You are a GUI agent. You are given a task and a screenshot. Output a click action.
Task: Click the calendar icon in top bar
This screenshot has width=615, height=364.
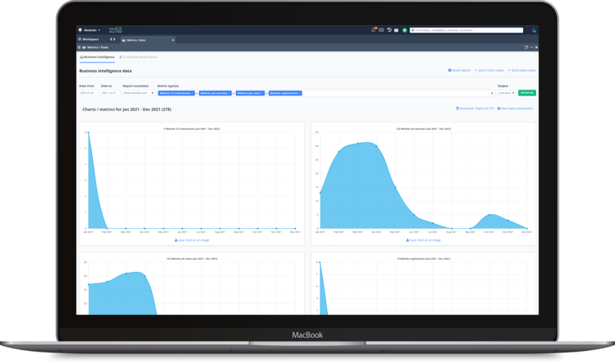coord(396,30)
